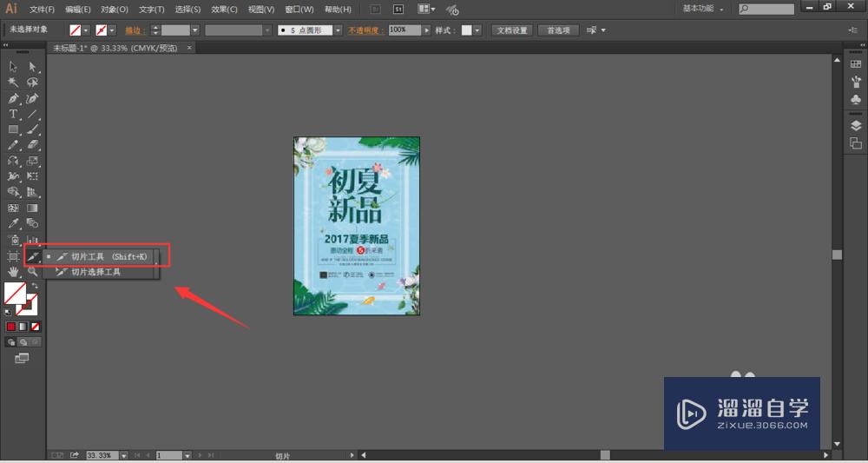
Task: Enable Draw Behind mode icon
Action: (23, 342)
